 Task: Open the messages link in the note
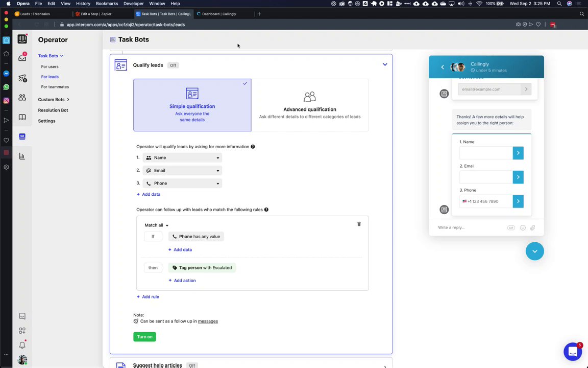point(208,321)
